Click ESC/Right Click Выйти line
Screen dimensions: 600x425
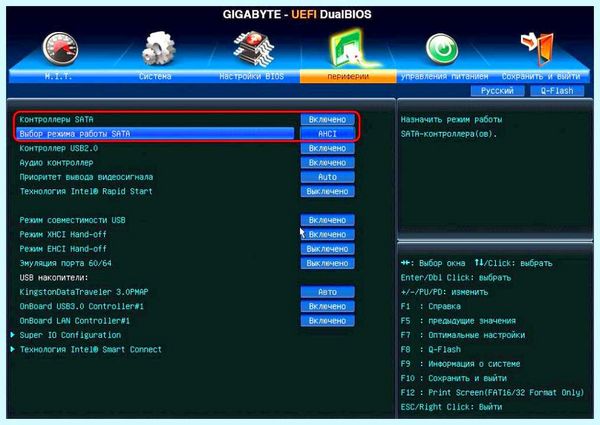point(451,407)
